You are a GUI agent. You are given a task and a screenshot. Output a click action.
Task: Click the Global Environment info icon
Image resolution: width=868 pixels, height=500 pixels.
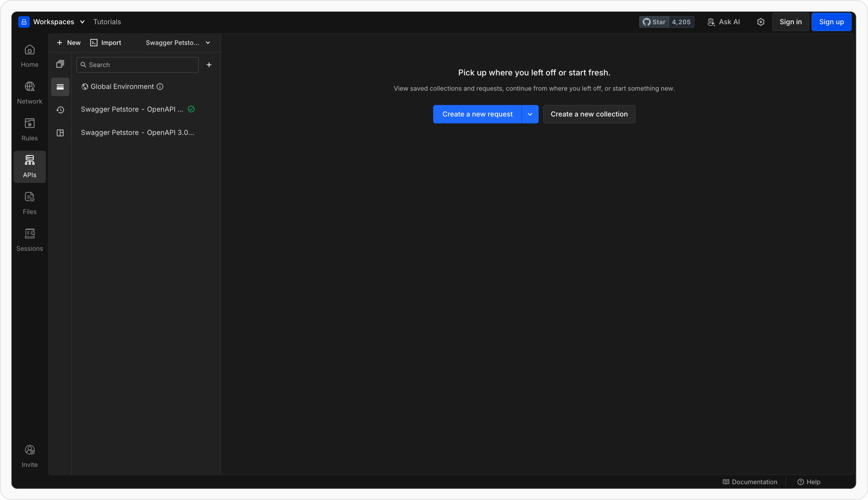pyautogui.click(x=160, y=86)
